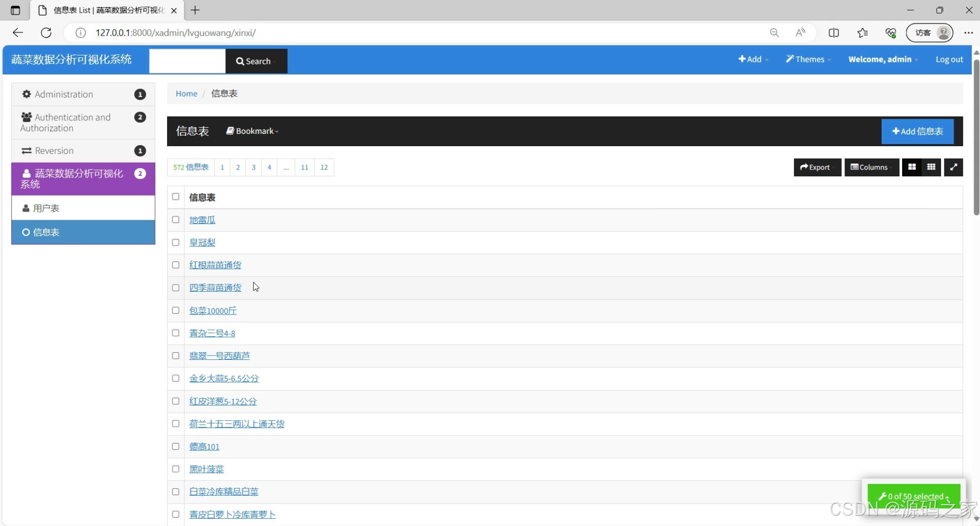Viewport: 980px width, 526px height.
Task: Click the browser refresh icon
Action: [46, 33]
